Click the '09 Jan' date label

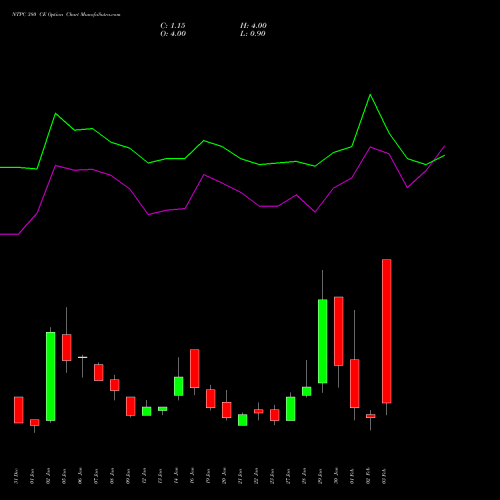[x=129, y=476]
